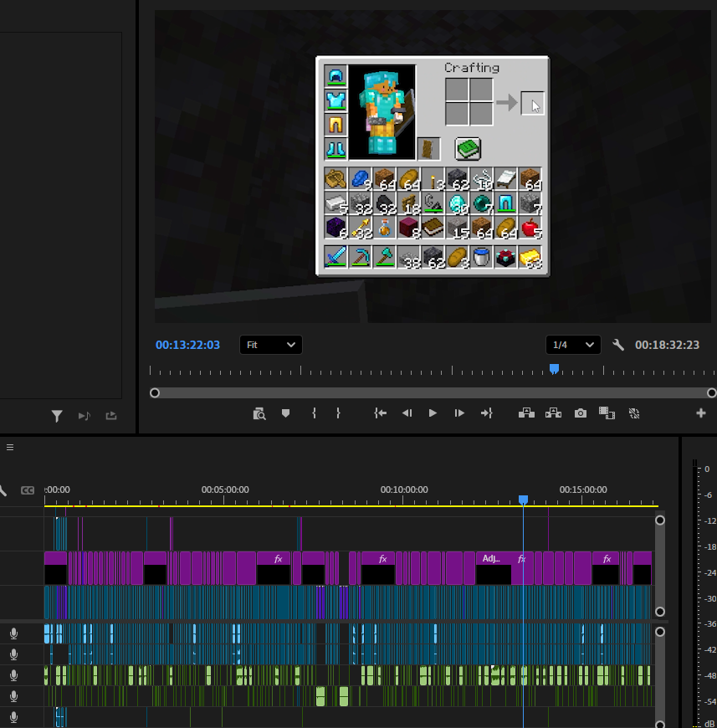Viewport: 717px width, 728px height.
Task: Click the Mark In brace button
Action: [x=315, y=413]
